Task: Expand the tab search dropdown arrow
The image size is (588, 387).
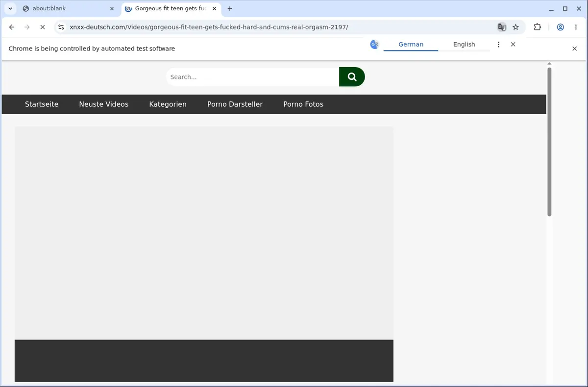Action: [x=10, y=8]
